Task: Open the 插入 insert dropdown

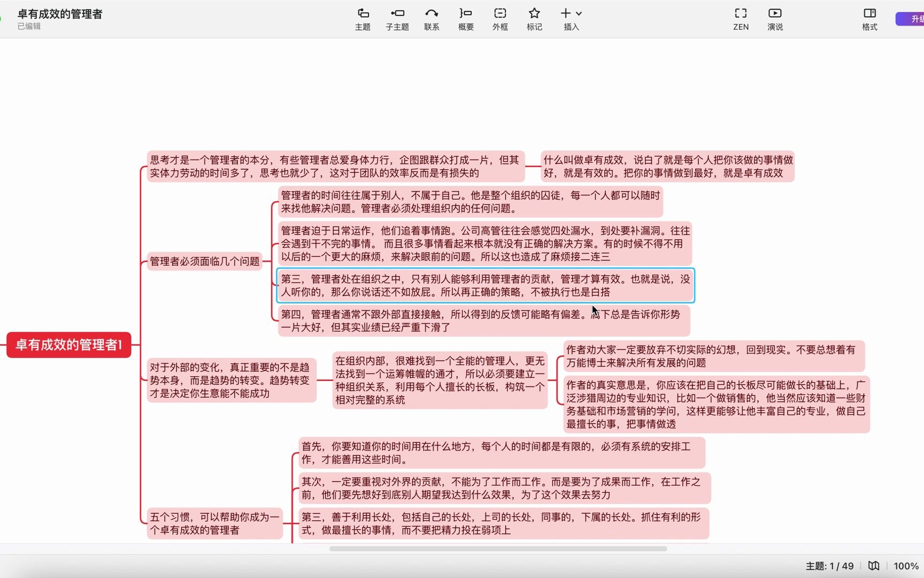Action: 571,19
